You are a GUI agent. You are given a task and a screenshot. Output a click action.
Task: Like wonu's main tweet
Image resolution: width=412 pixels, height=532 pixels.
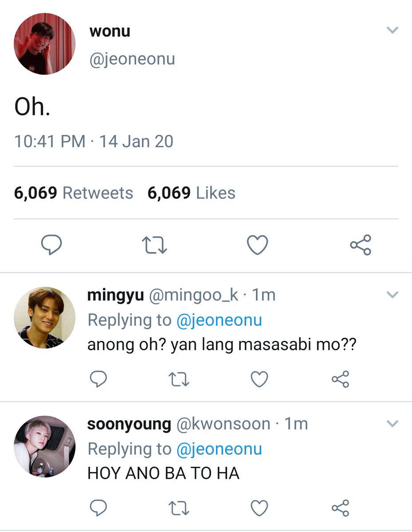click(x=257, y=245)
